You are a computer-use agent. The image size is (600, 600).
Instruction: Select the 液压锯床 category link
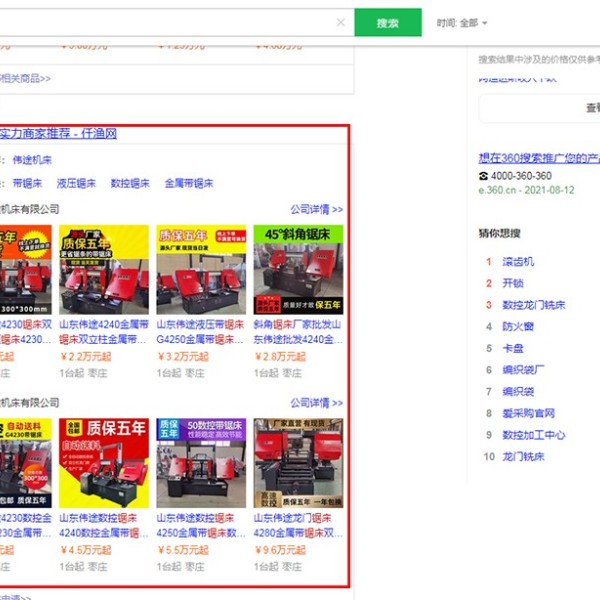click(x=76, y=183)
